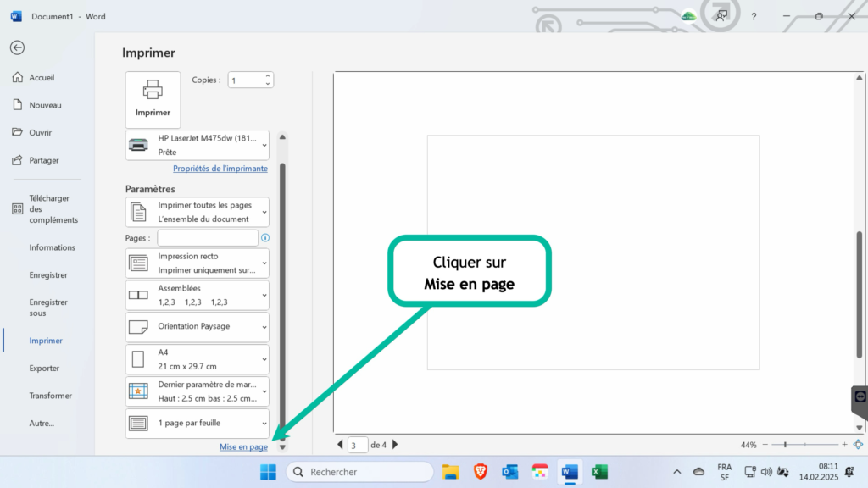Screen dimensions: 868x488
Task: Click the large Imprimer printer button
Action: click(153, 100)
